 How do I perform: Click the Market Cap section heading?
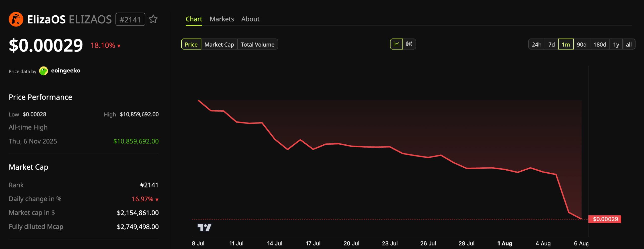28,167
